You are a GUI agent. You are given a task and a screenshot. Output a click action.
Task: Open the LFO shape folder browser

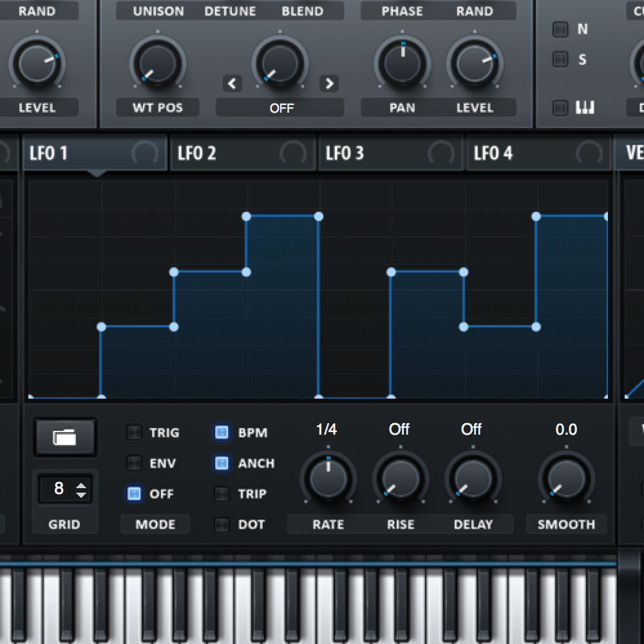pyautogui.click(x=65, y=437)
